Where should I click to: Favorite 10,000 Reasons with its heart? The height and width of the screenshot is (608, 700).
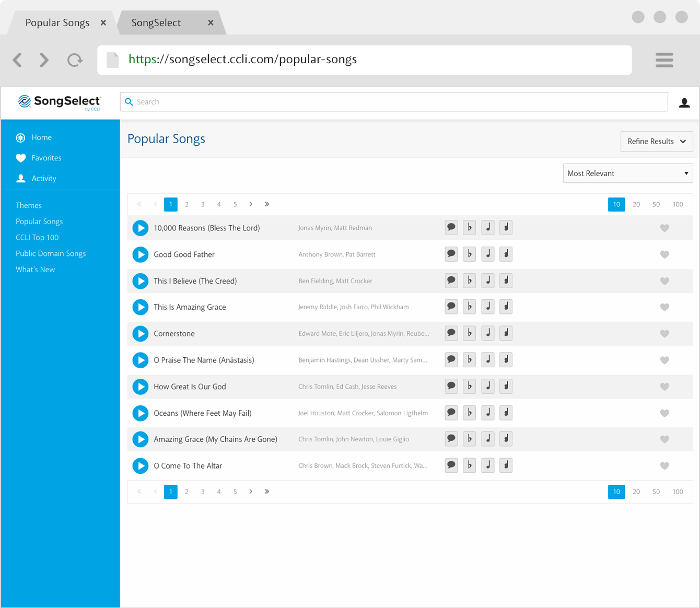pos(664,228)
